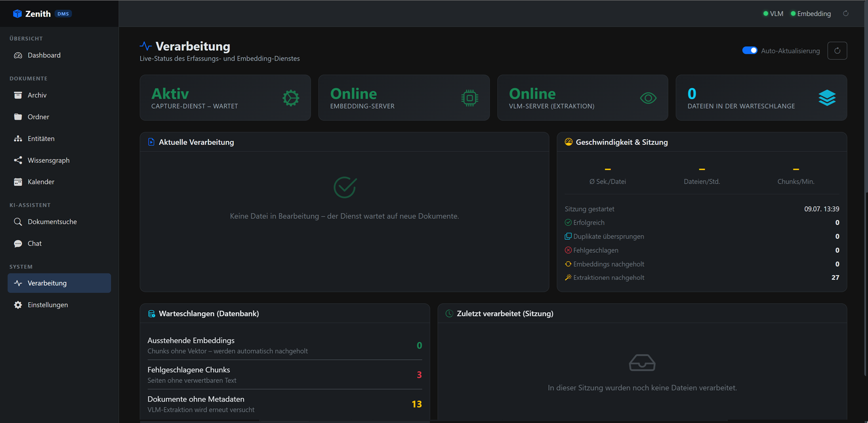Open Dokumentsuche in KI-Assistent
868x423 pixels.
59,222
